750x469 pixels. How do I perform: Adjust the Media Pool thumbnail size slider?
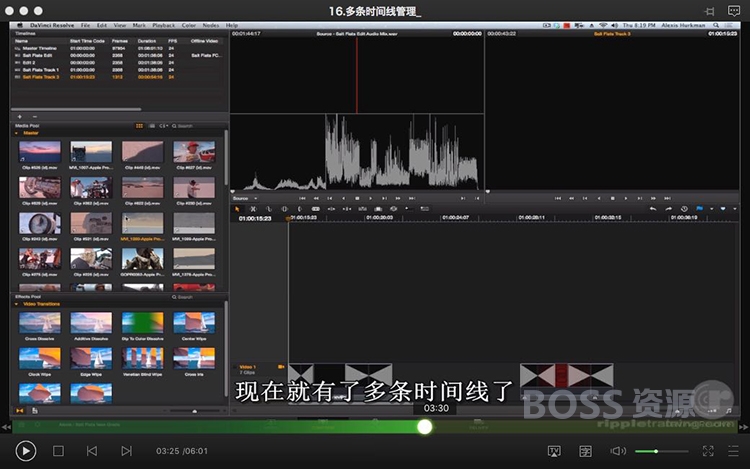click(194, 411)
